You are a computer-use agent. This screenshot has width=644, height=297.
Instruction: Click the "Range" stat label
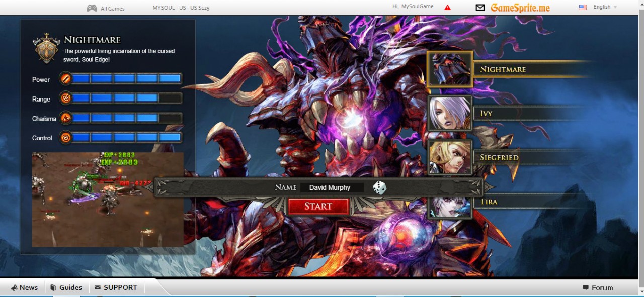coord(41,99)
